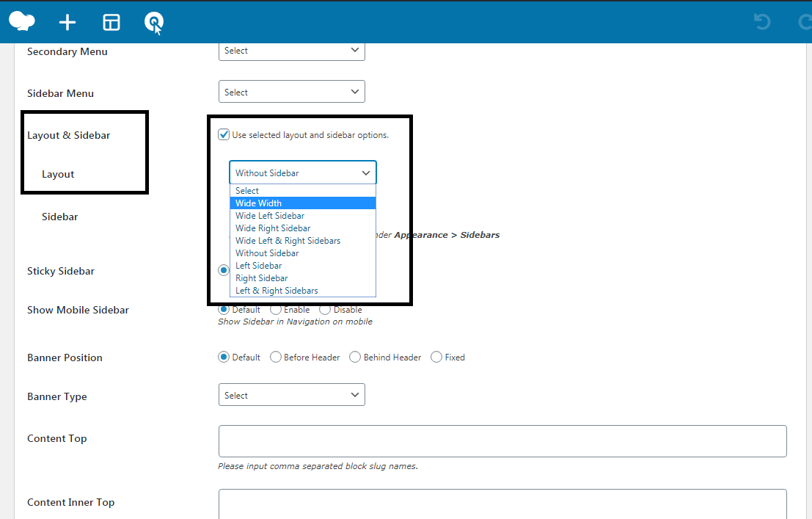Click the cursor pointer circle icon

[154, 23]
